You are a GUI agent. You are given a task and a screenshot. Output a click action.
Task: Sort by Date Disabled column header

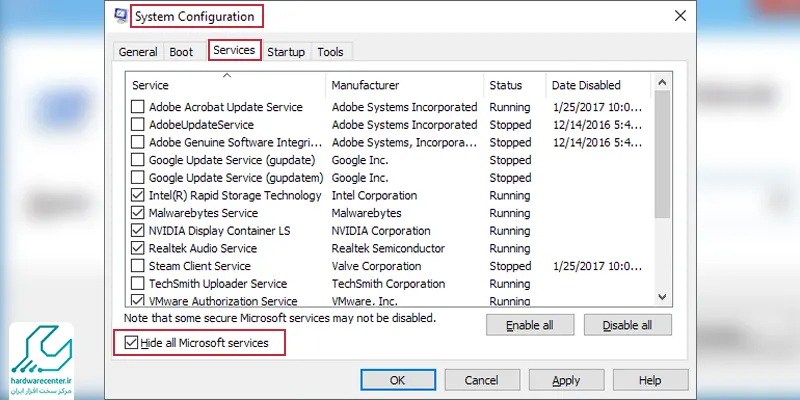[x=598, y=85]
